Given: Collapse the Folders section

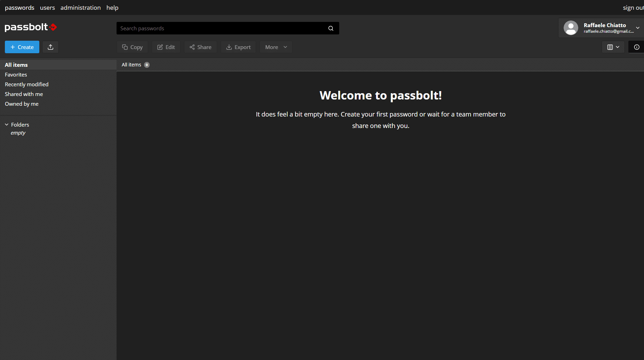Looking at the screenshot, I should point(7,125).
